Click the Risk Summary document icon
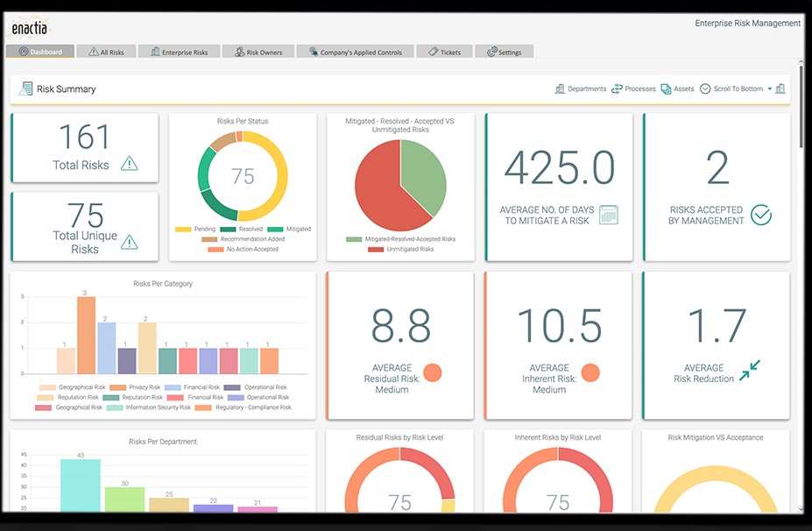This screenshot has width=812, height=531. point(25,88)
